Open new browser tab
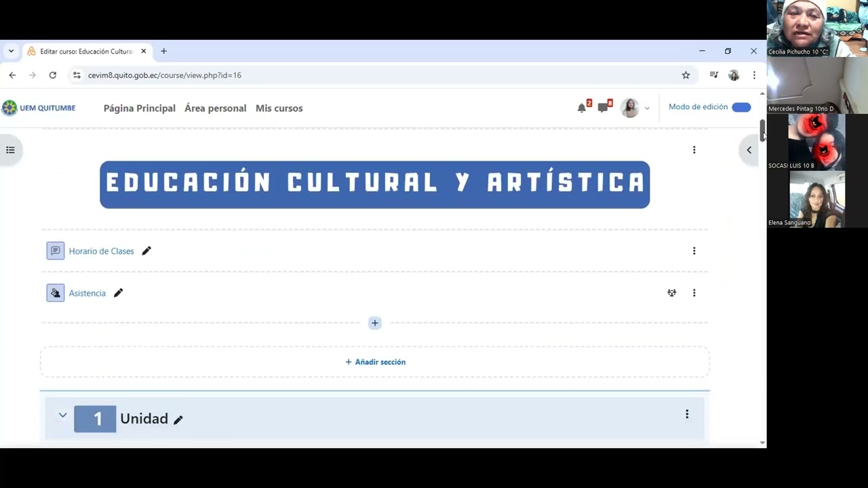The image size is (868, 488). pos(163,51)
